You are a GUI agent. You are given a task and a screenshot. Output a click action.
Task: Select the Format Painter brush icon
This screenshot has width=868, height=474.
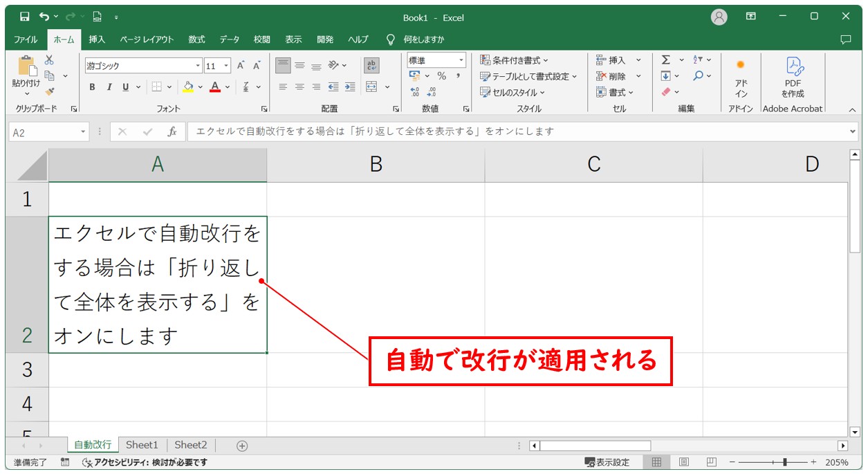click(x=49, y=91)
